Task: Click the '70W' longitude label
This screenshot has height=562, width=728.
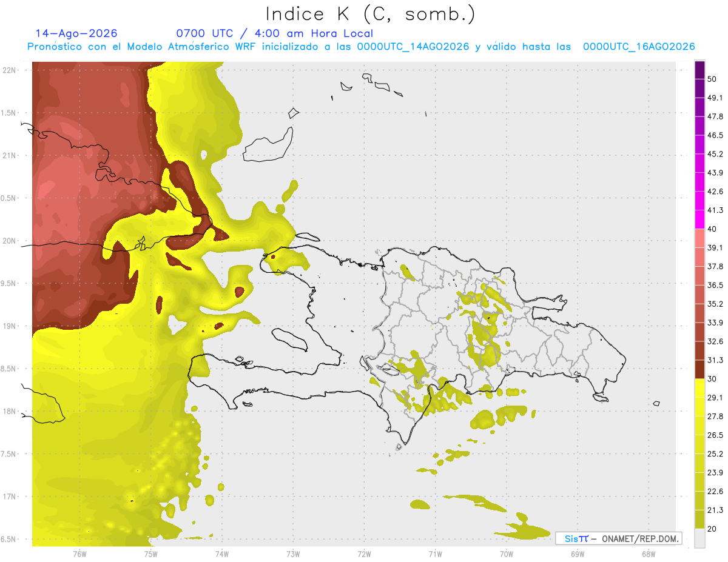Action: pos(507,554)
